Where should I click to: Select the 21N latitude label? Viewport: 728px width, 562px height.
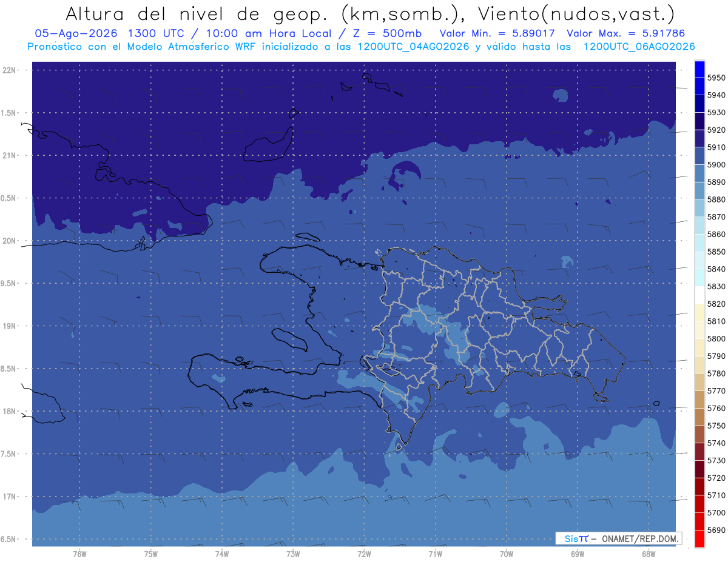10,156
